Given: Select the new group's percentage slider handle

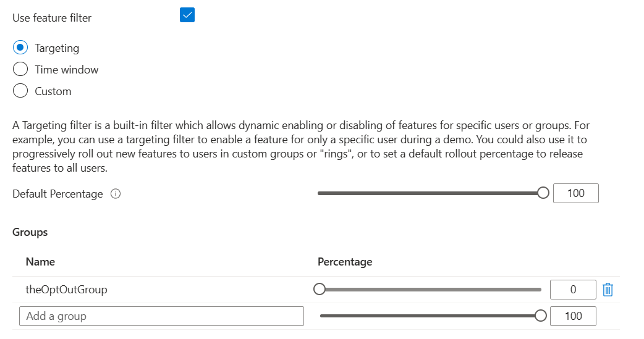Looking at the screenshot, I should 541,316.
